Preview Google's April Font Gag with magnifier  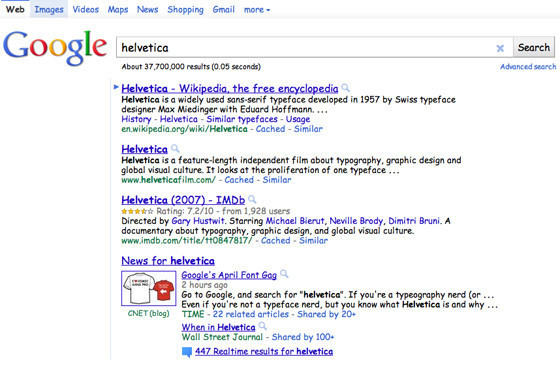pyautogui.click(x=284, y=274)
